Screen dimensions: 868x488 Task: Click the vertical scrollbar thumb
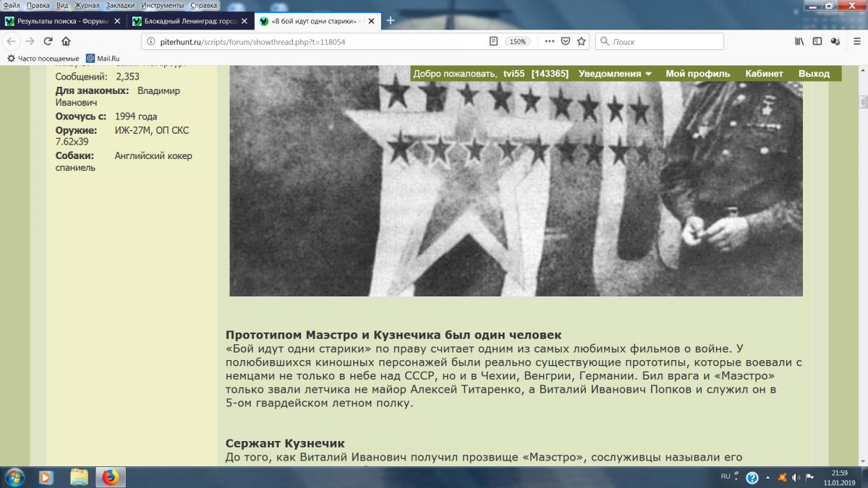(x=862, y=103)
